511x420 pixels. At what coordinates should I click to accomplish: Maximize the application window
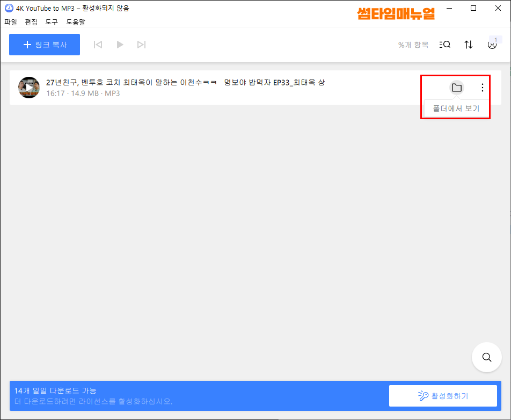click(473, 8)
